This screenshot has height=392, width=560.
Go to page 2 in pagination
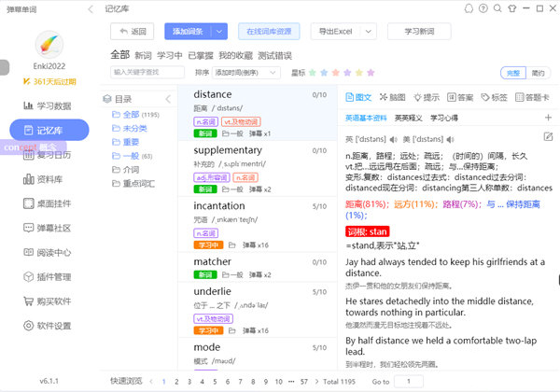point(176,382)
